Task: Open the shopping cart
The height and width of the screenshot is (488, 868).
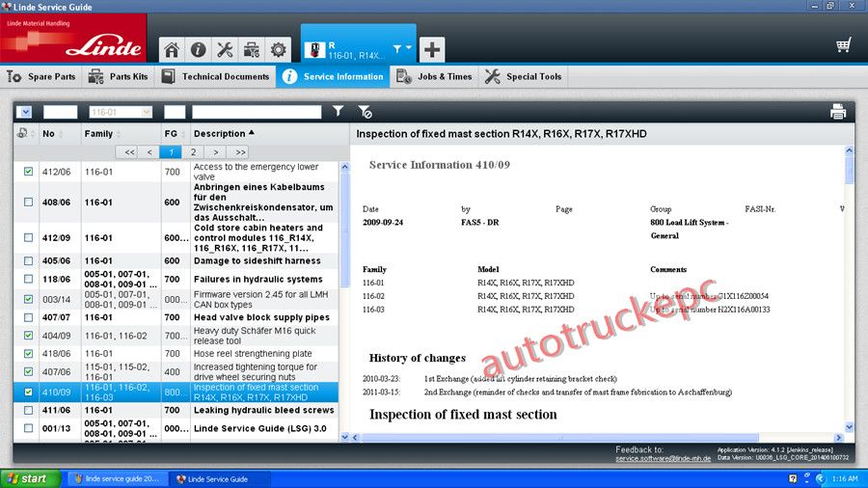Action: [843, 45]
